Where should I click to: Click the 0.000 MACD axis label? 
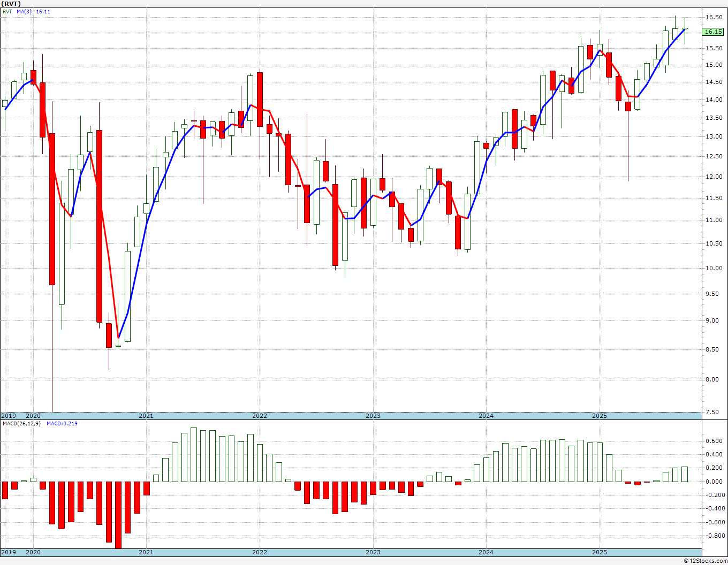click(714, 482)
